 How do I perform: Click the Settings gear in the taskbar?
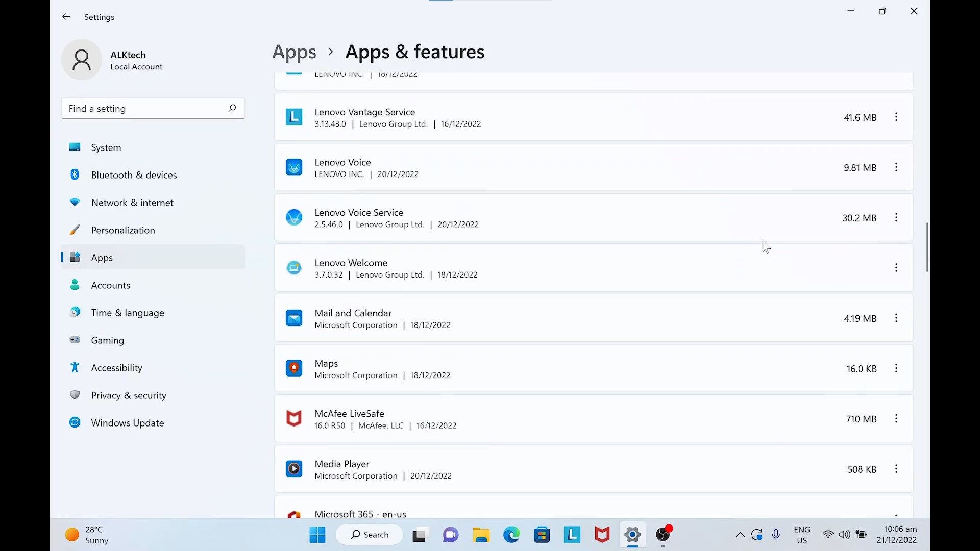tap(632, 535)
